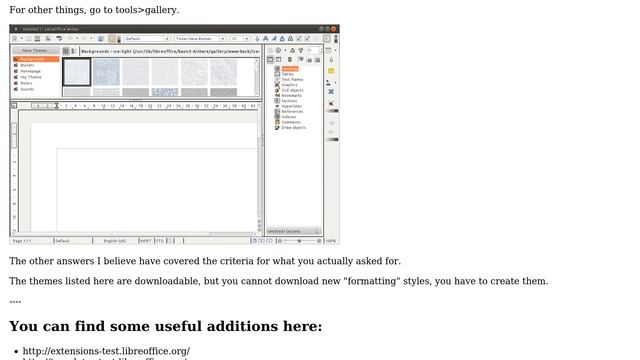Open the paragraph style Default dropdown
Viewport: 640px width, 360px height.
(x=167, y=39)
